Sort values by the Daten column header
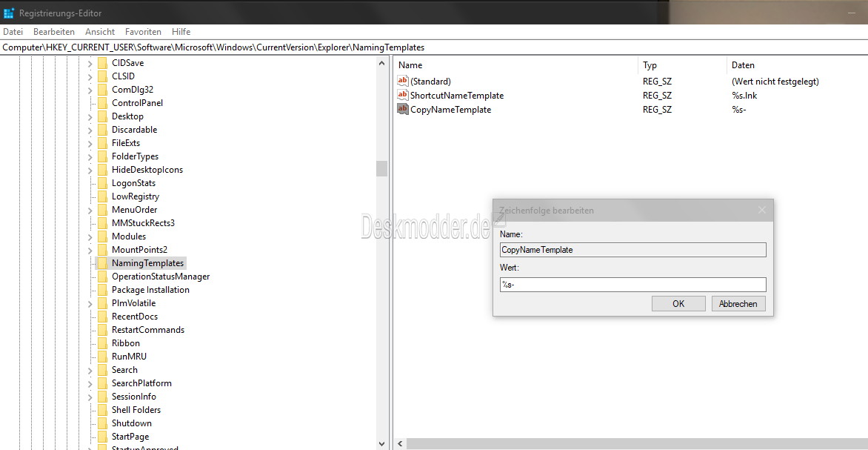 point(797,65)
